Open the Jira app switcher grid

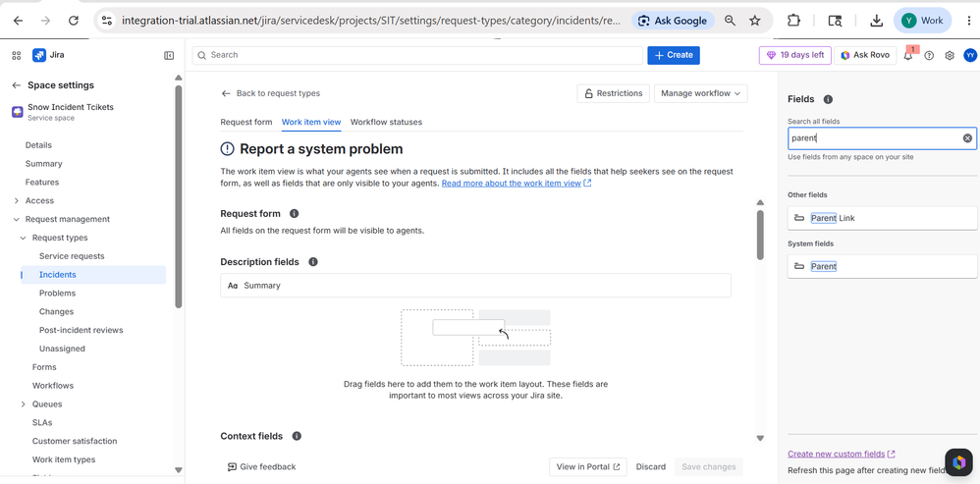[x=17, y=55]
